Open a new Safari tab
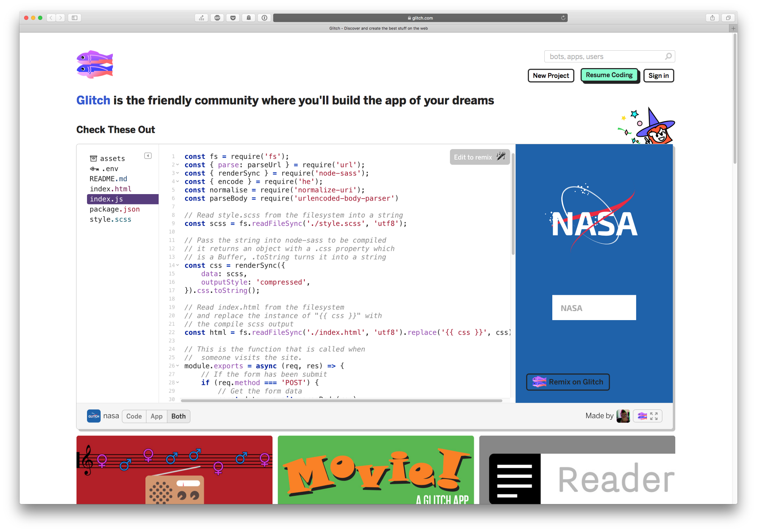This screenshot has width=757, height=532. [733, 28]
